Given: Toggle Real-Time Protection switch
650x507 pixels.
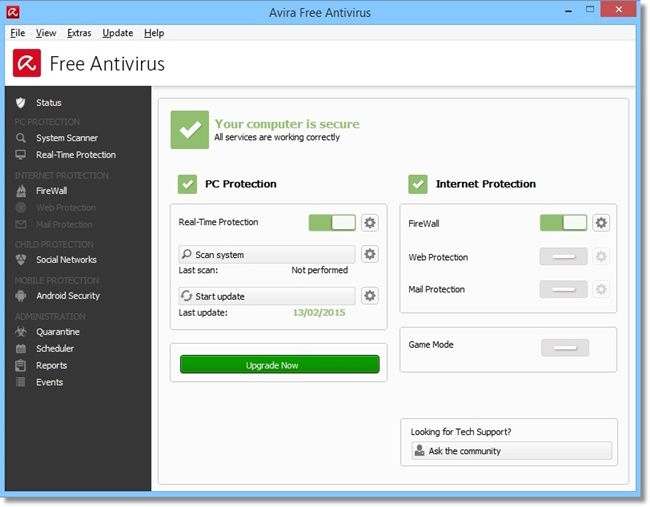Looking at the screenshot, I should [x=332, y=223].
